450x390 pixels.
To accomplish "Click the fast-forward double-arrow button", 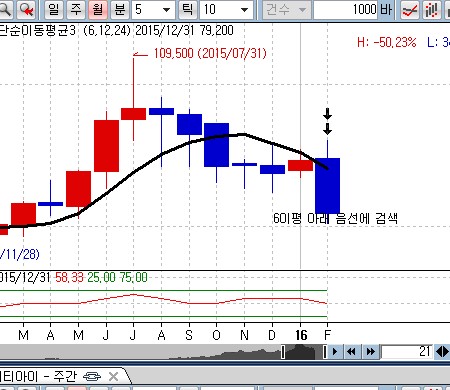I will pyautogui.click(x=371, y=351).
